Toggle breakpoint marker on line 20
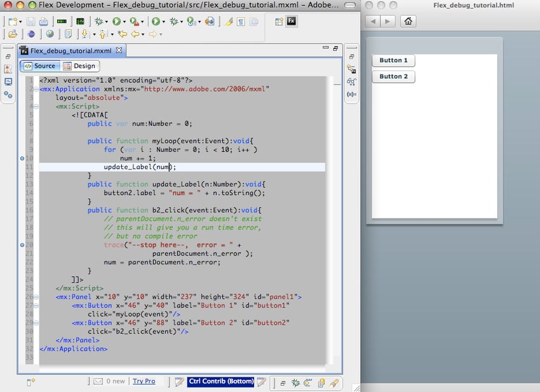540x392 pixels. tap(22, 245)
